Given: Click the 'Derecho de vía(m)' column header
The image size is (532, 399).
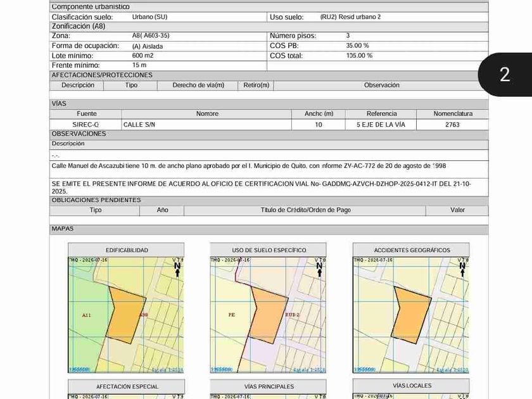Looking at the screenshot, I should (x=198, y=85).
